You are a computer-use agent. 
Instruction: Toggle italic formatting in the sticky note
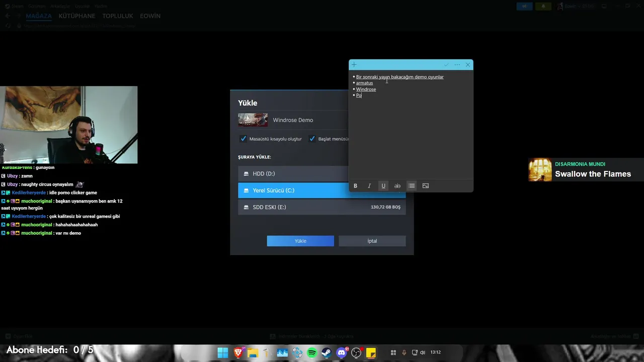tap(369, 186)
